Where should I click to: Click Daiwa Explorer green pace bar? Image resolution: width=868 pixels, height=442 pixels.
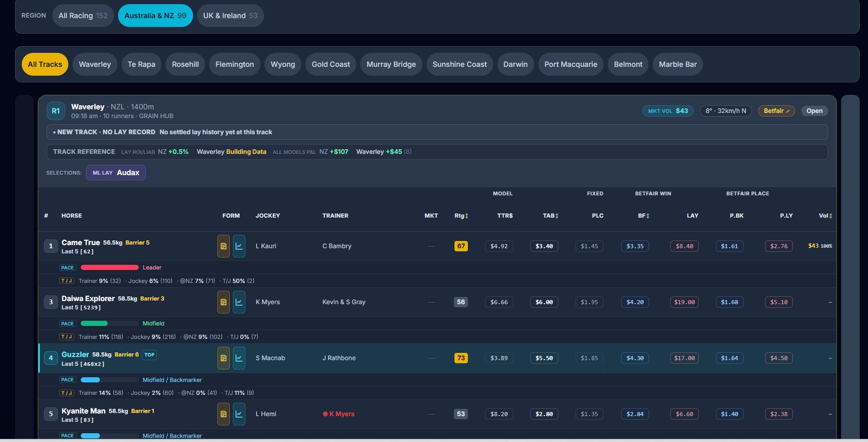[94, 323]
